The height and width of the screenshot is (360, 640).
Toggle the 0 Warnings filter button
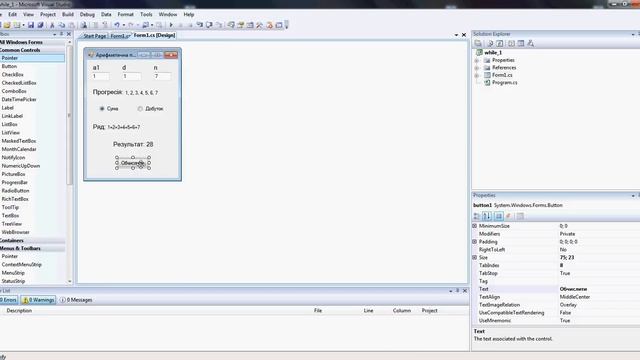click(38, 300)
